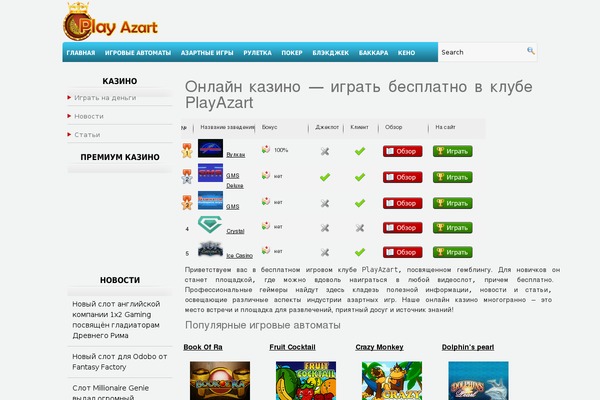Read news about Odobo slot from Fantasy Factory
This screenshot has width=600, height=400.
[x=120, y=362]
